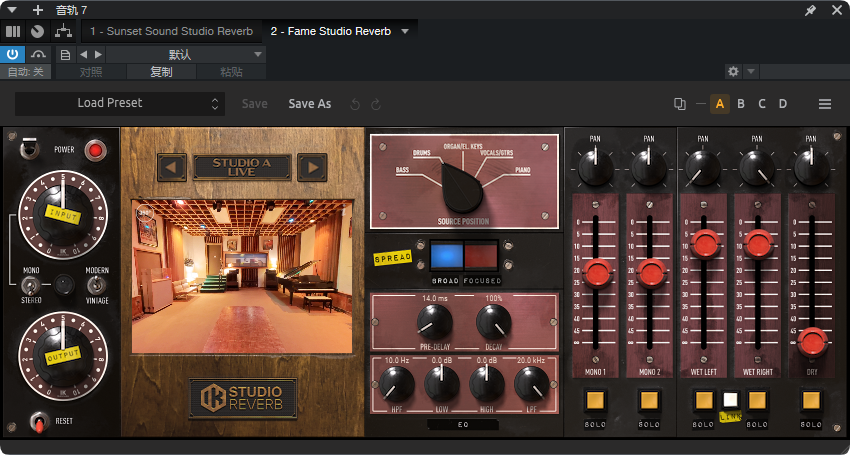The height and width of the screenshot is (455, 850).
Task: Toggle the MONO/STEREO switch
Action: [29, 285]
